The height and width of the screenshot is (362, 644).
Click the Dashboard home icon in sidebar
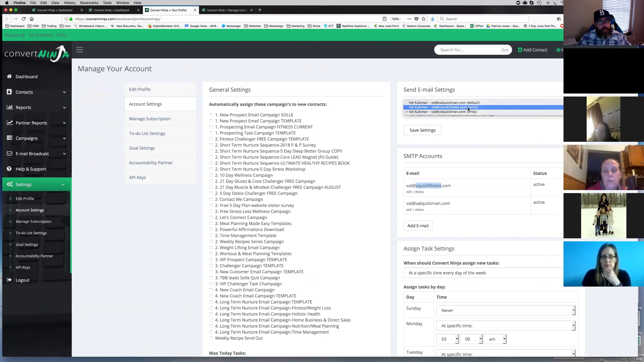pyautogui.click(x=9, y=76)
